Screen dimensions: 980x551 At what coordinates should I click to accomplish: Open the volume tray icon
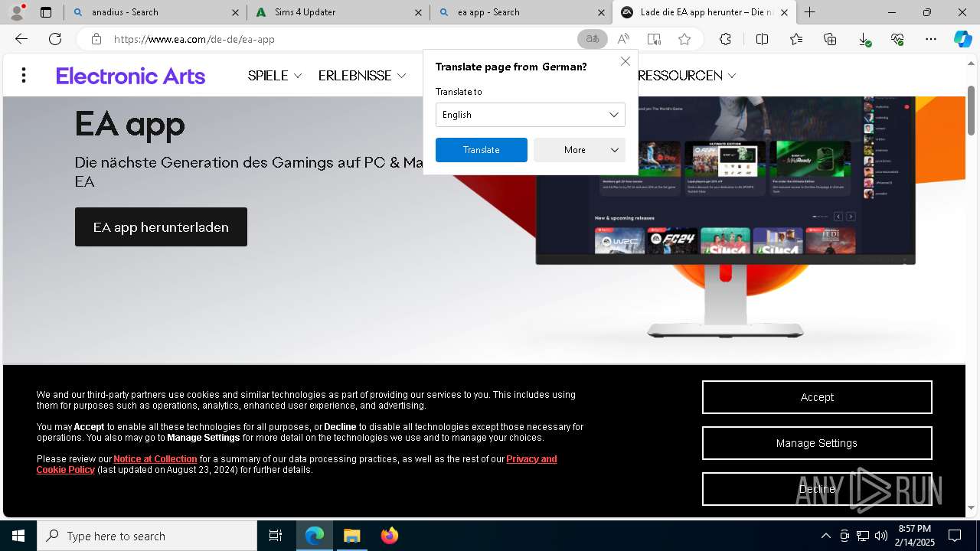click(881, 536)
